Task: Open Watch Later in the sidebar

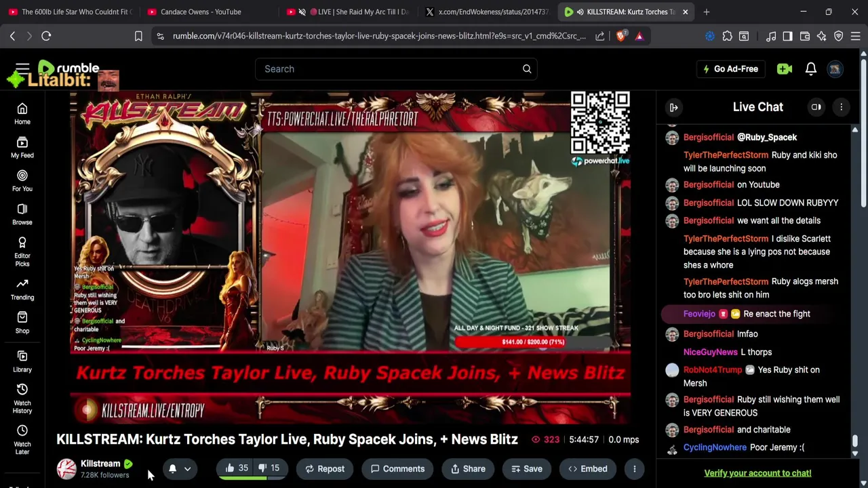Action: 22,439
